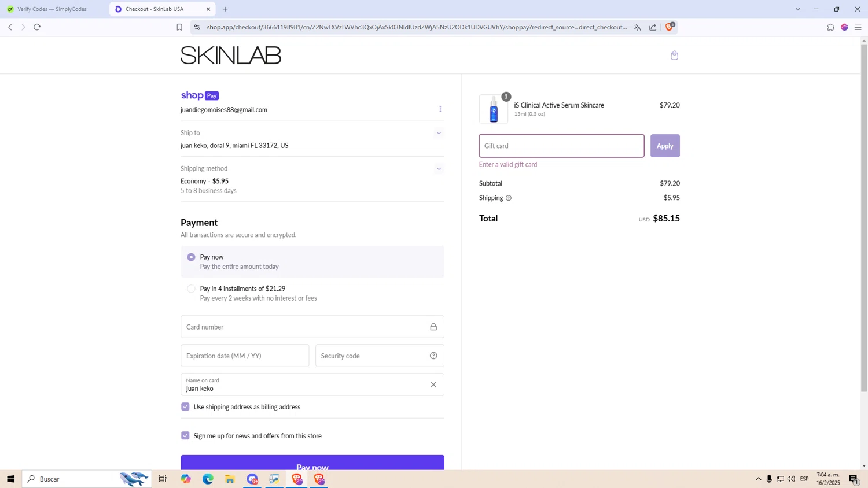868x488 pixels.
Task: Toggle Sign me up for news checkbox
Action: 185,436
